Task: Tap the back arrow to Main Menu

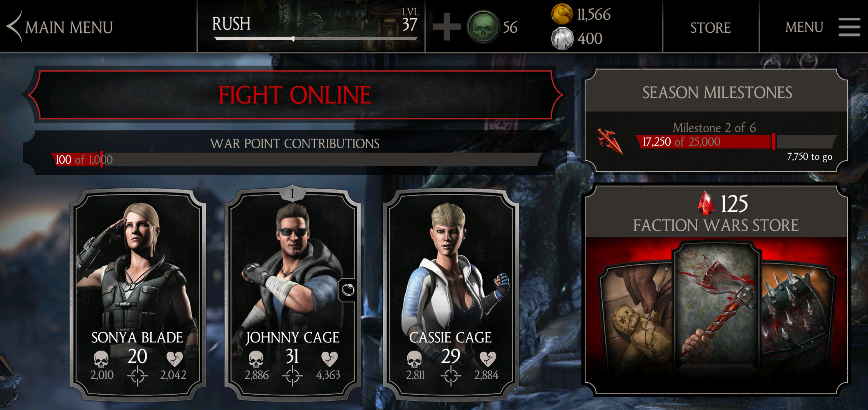Action: 14,27
